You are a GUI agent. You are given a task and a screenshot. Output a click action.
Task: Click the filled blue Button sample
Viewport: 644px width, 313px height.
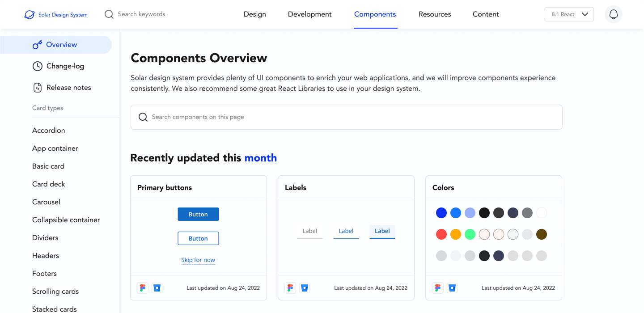[198, 214]
